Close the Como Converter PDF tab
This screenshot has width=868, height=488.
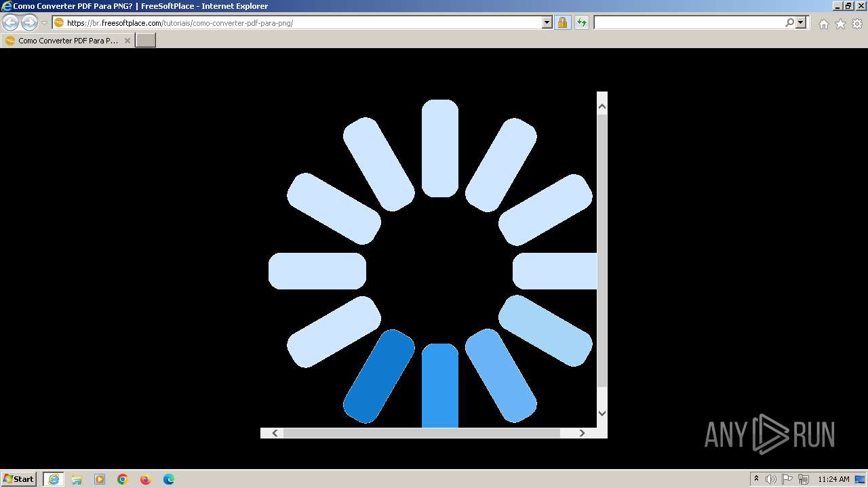point(127,41)
